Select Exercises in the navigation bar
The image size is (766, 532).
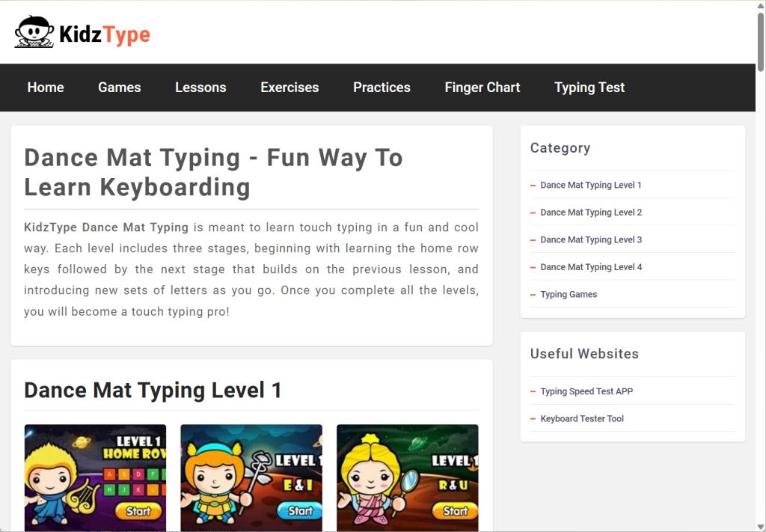click(x=289, y=88)
